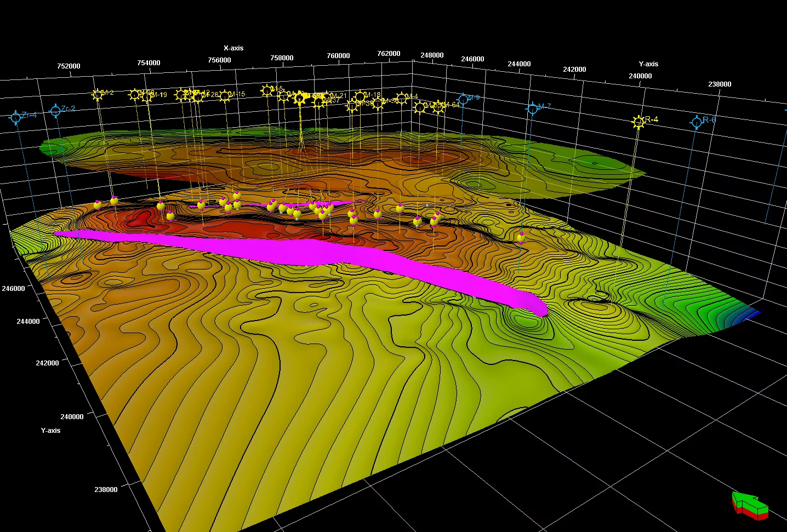Pick the M-4 well symbol
Screen dimensions: 787x532
click(402, 98)
